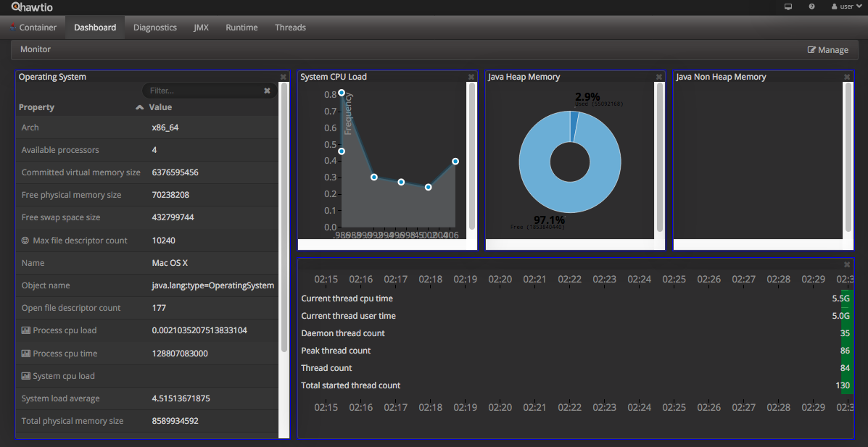Click the smiley icon beside Max file descriptor count
The image size is (868, 447).
pos(25,240)
